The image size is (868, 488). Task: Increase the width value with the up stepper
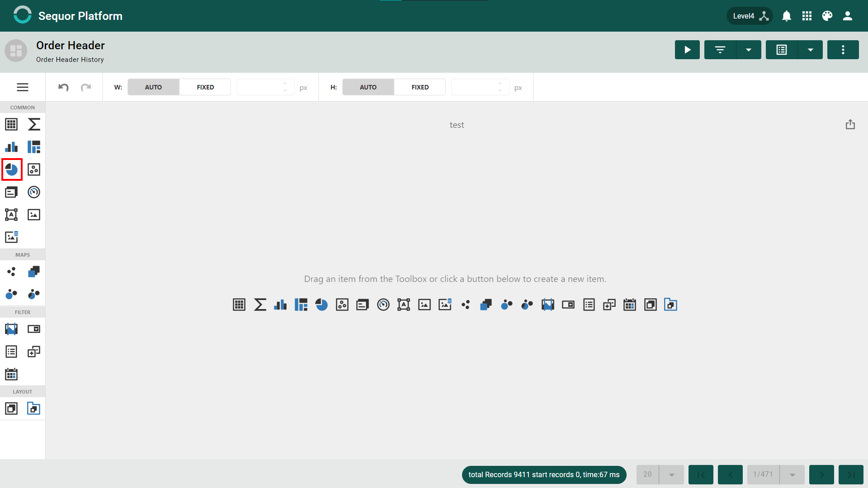tap(285, 83)
